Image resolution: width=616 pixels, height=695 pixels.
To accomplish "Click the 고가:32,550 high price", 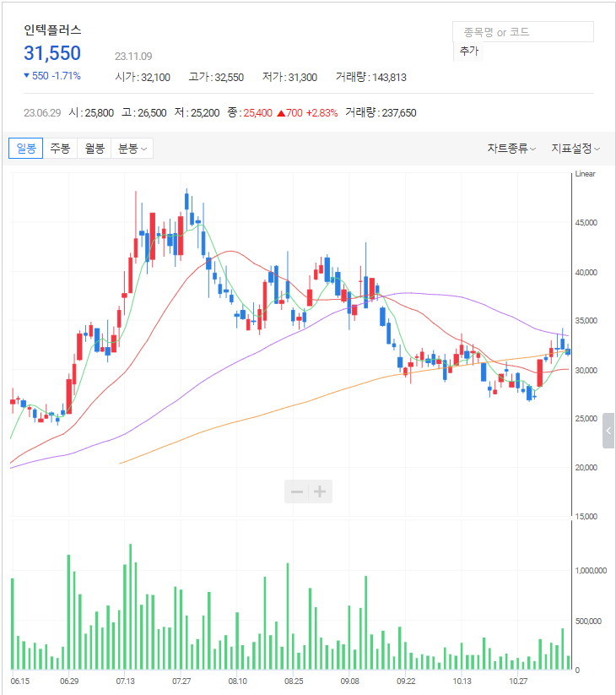I will coord(216,77).
